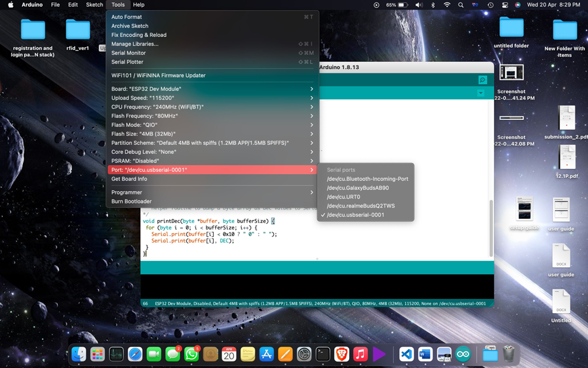The image size is (588, 368).
Task: Open Stickies notes app in dock
Action: coord(248,354)
